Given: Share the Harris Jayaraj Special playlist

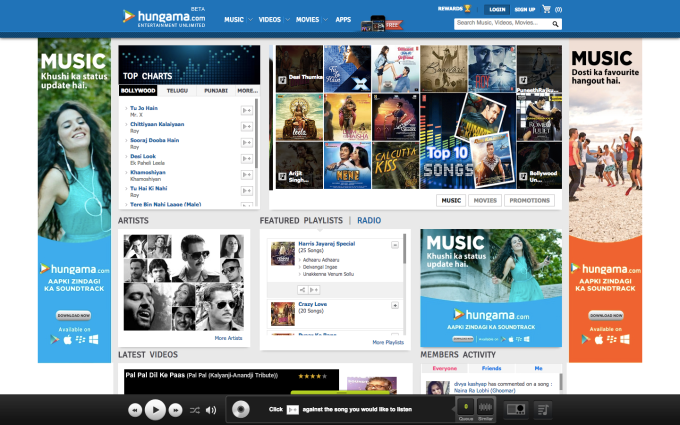Looking at the screenshot, I should [x=303, y=290].
